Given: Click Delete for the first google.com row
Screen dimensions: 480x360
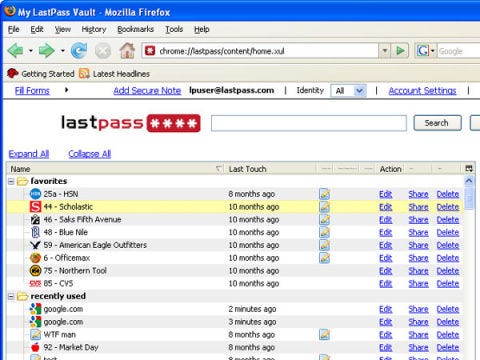Looking at the screenshot, I should (x=448, y=309).
